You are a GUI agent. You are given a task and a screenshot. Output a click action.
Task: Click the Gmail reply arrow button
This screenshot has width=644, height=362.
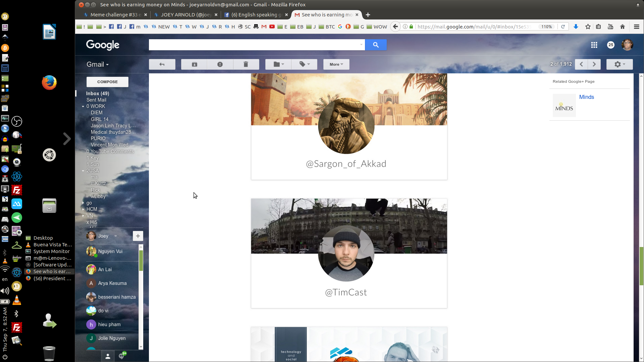(162, 64)
